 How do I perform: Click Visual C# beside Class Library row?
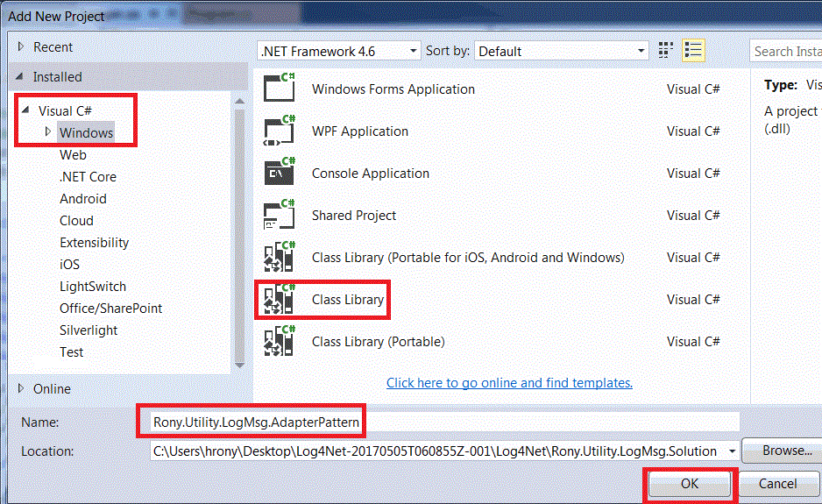(x=693, y=300)
